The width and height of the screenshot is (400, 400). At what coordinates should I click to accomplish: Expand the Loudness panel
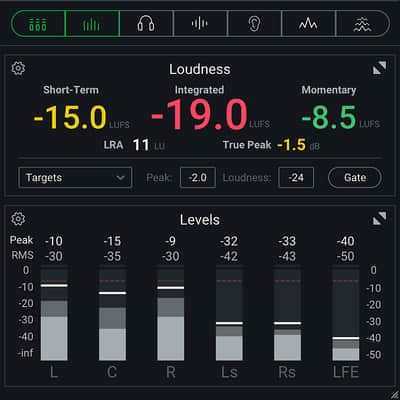pos(379,68)
